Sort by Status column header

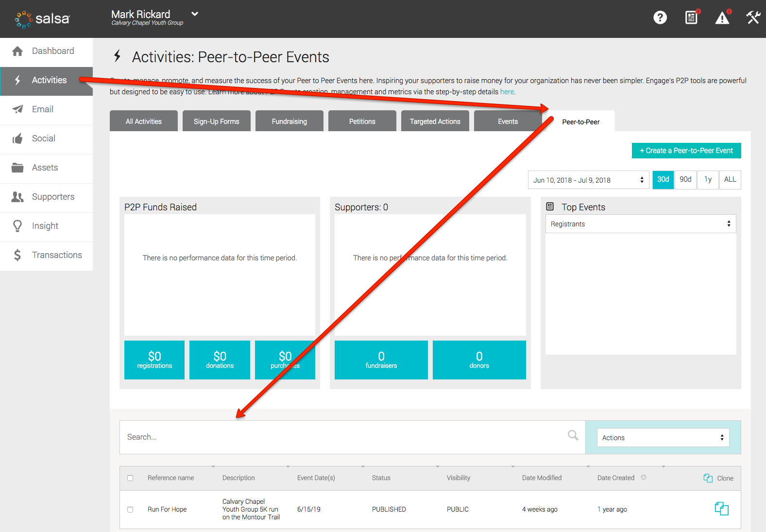click(381, 478)
